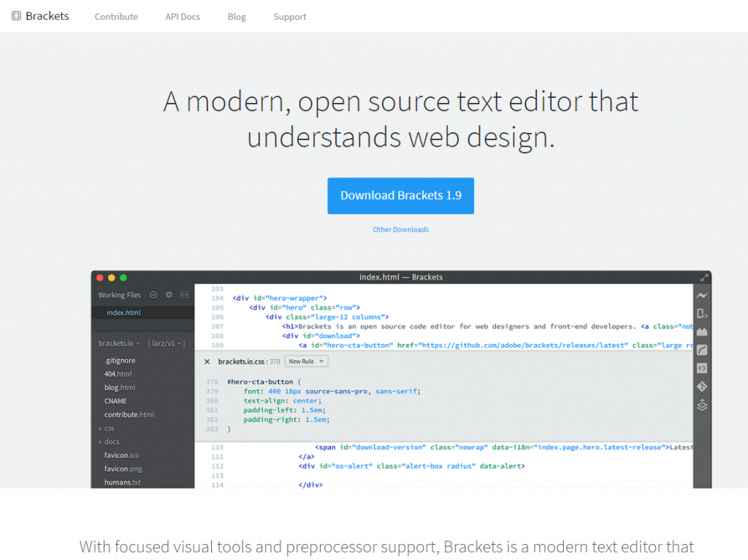This screenshot has width=748, height=560.
Task: Go to the Blog page
Action: (237, 17)
